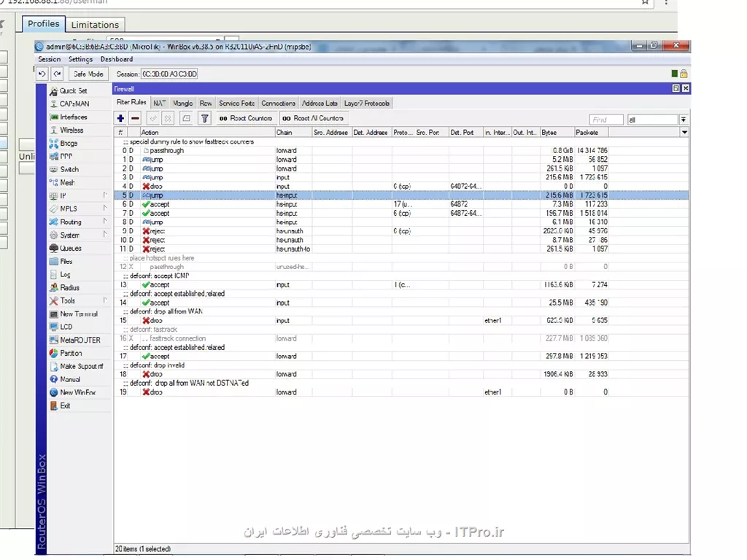Open Mesh in sidebar
Image resolution: width=747 pixels, height=560 pixels.
[x=67, y=182]
